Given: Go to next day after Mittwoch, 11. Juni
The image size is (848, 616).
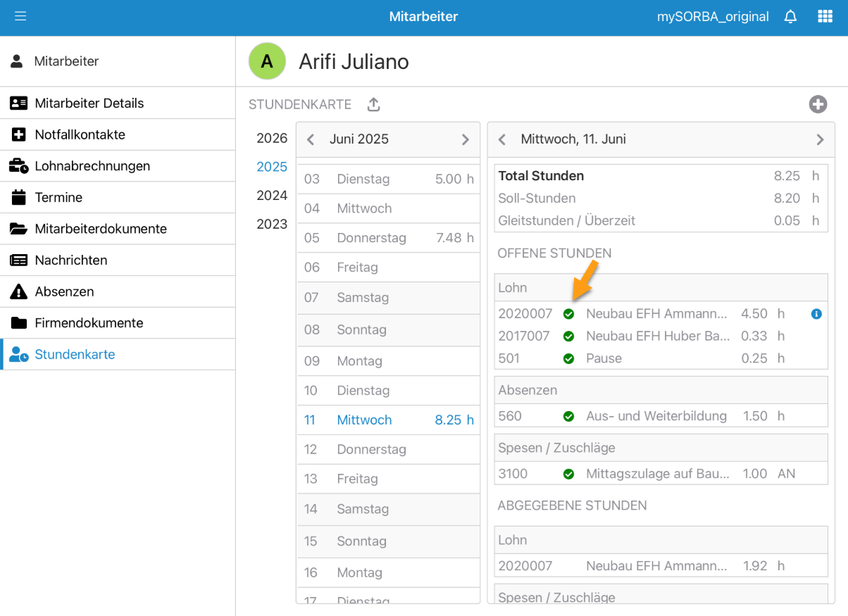Looking at the screenshot, I should 819,139.
